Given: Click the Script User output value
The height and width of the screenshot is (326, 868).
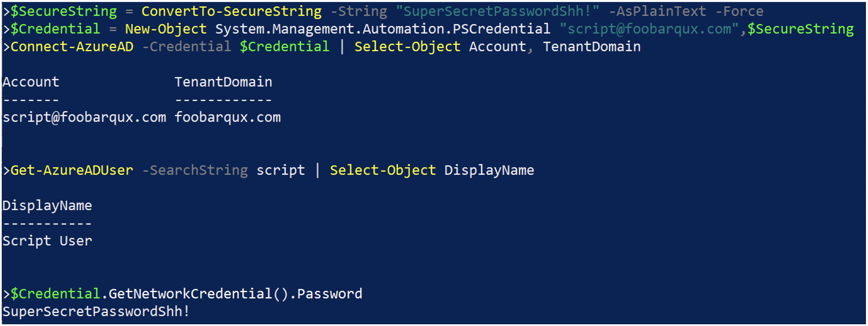Looking at the screenshot, I should [47, 241].
